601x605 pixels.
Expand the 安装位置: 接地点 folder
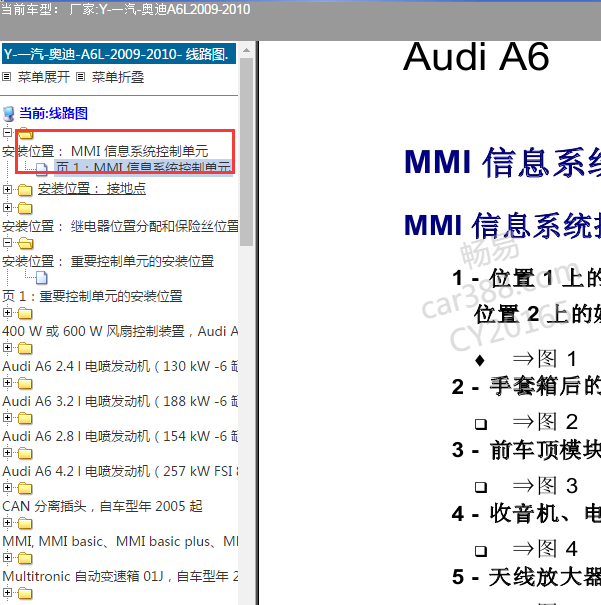7,189
